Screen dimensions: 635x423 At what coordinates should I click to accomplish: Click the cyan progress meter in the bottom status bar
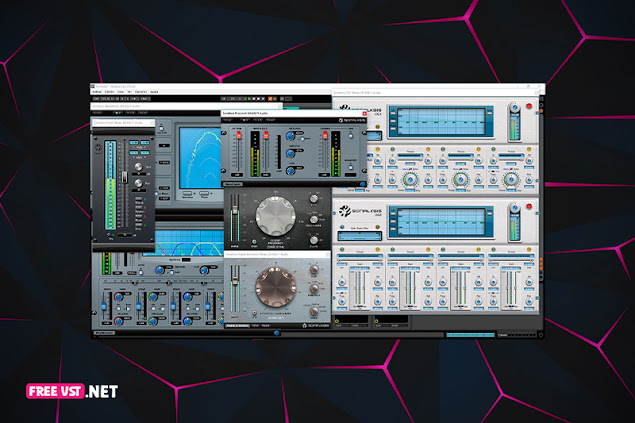coord(470,335)
